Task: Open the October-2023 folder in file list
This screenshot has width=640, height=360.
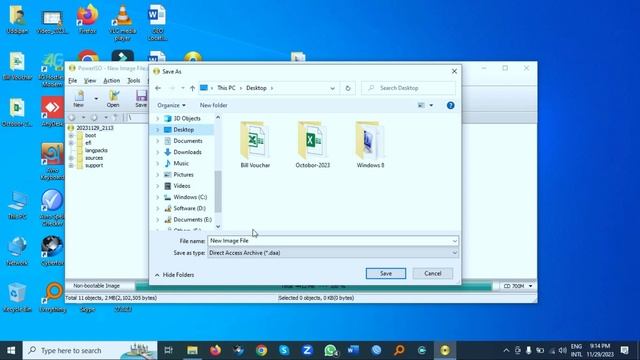Action: pyautogui.click(x=313, y=144)
